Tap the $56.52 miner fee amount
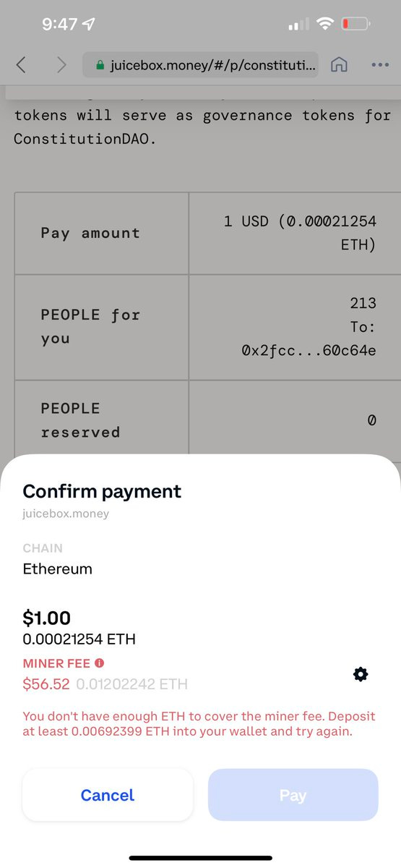 (47, 684)
